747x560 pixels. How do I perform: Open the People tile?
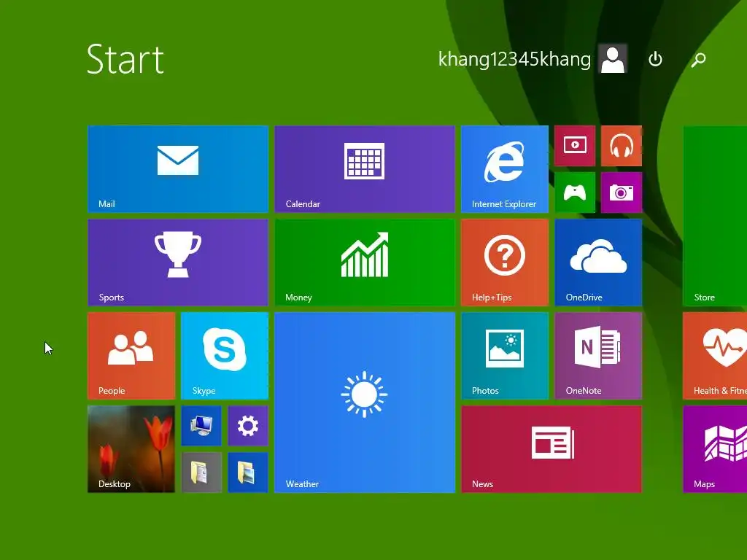(x=131, y=356)
